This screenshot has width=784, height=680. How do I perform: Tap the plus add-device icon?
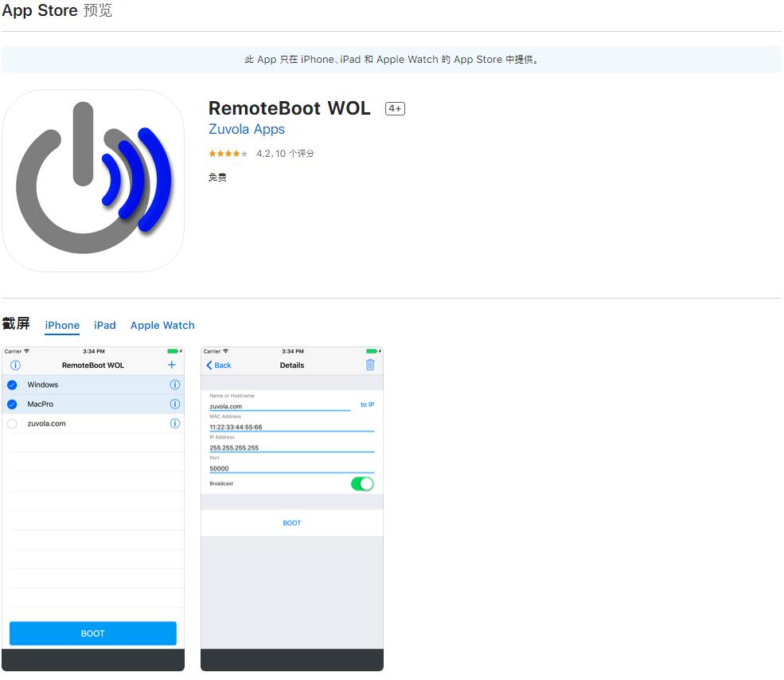171,365
